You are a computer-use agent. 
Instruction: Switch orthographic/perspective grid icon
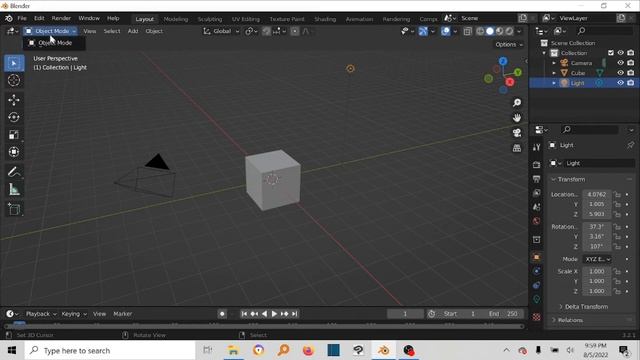[x=517, y=148]
